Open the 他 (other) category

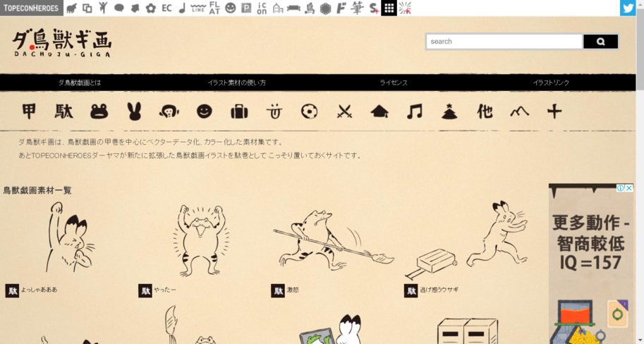pos(485,112)
